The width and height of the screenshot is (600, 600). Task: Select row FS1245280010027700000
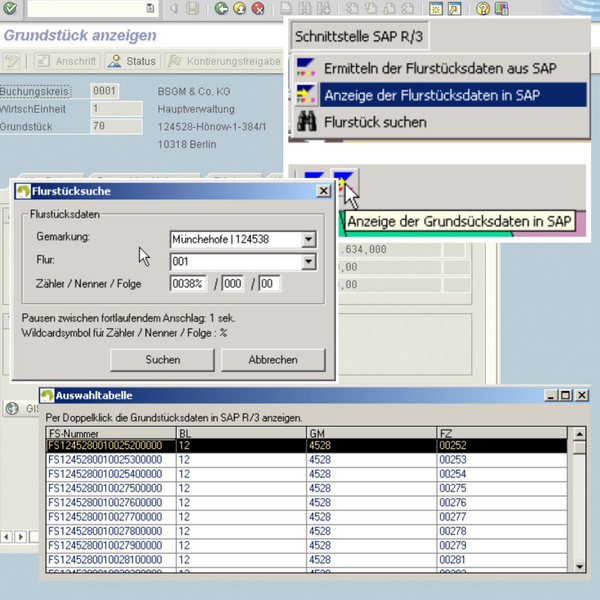[x=307, y=517]
